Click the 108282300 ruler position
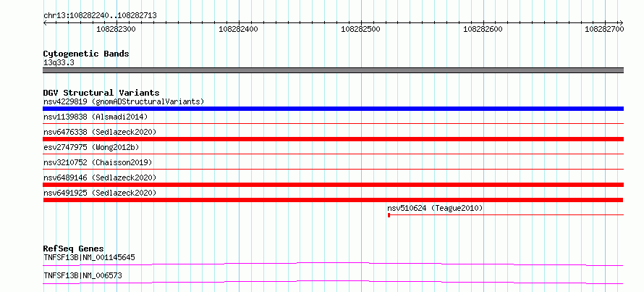The width and height of the screenshot is (644, 292). pos(116,29)
